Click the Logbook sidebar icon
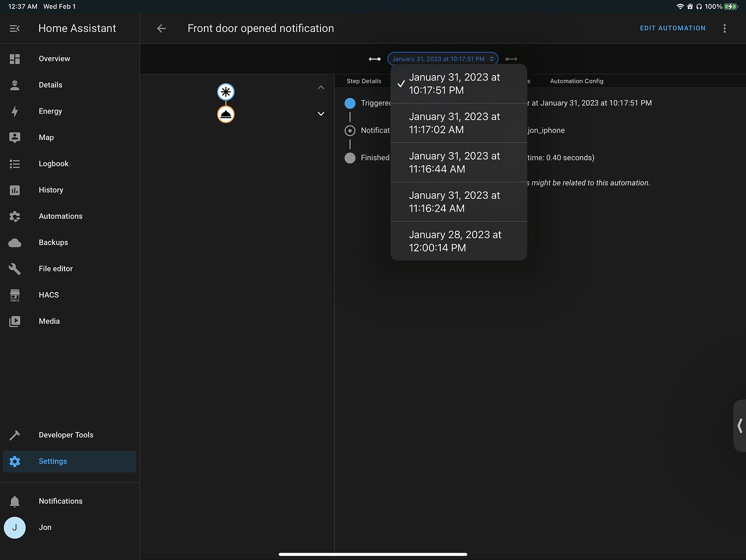The width and height of the screenshot is (746, 560). 15,164
